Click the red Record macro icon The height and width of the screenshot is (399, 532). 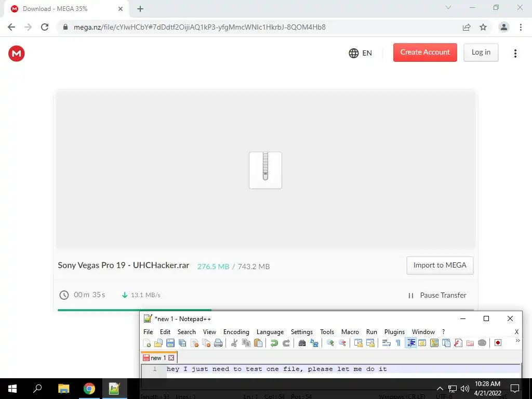coord(498,343)
